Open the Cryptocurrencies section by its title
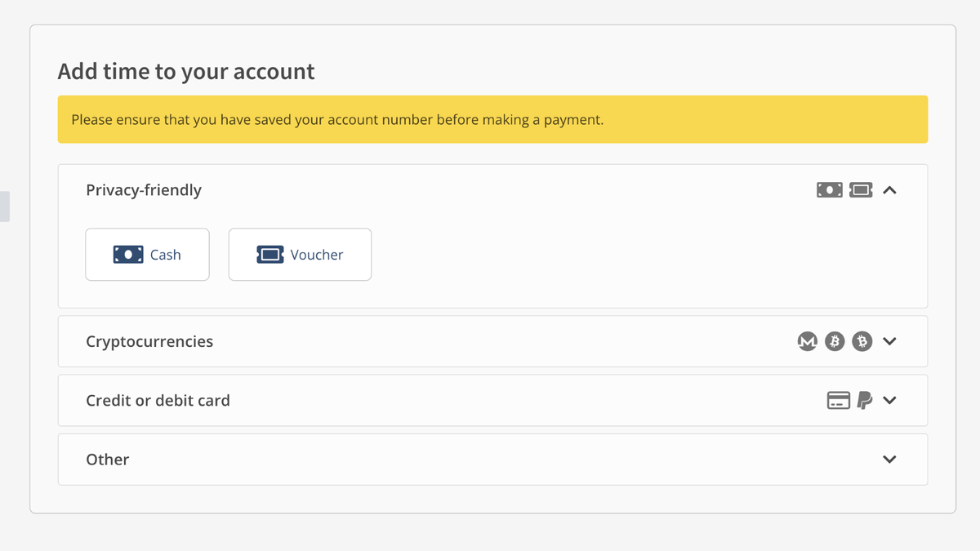The height and width of the screenshot is (551, 980). [x=149, y=341]
